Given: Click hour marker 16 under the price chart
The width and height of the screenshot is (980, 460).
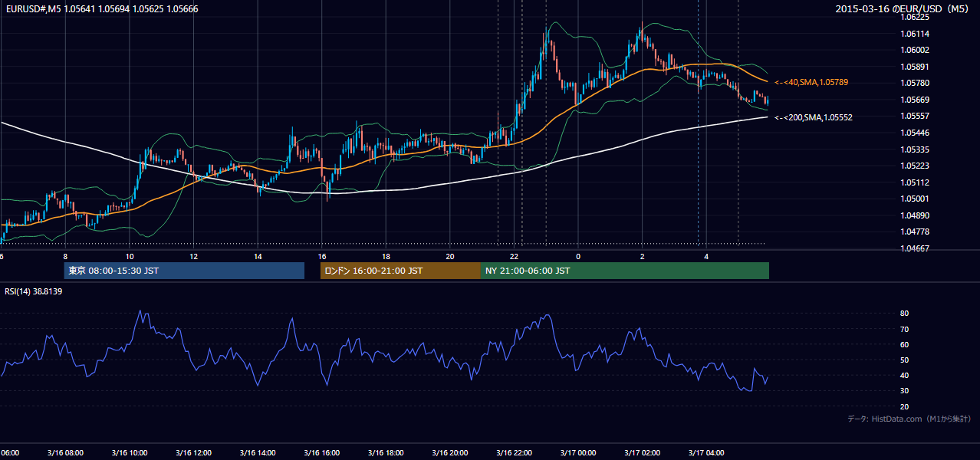Looking at the screenshot, I should coord(322,256).
